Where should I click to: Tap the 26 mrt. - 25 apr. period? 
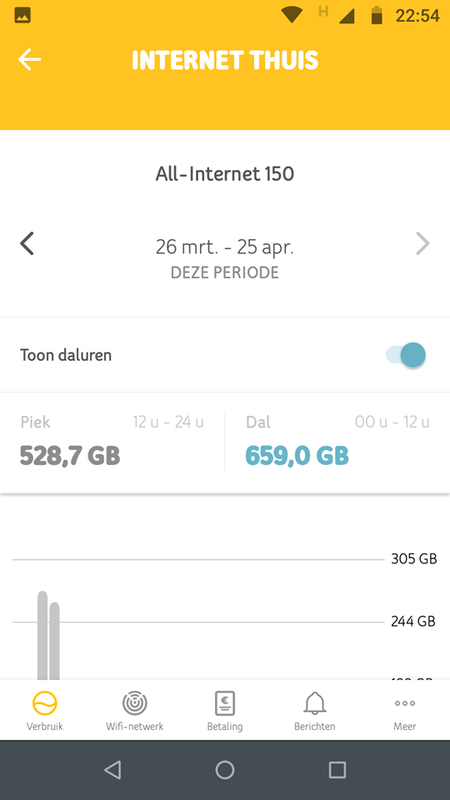tap(225, 247)
